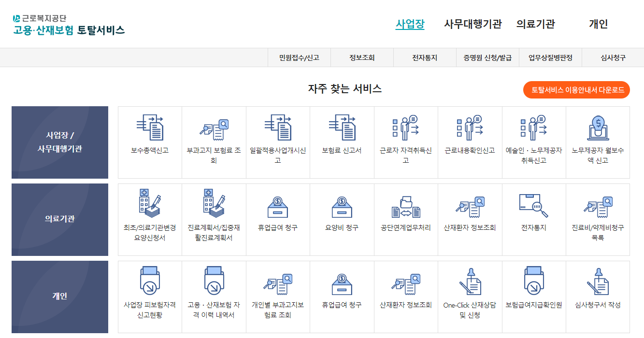This screenshot has height=338, width=644.
Task: Select One-Click 산재상담 및 신청 icon
Action: 470,282
